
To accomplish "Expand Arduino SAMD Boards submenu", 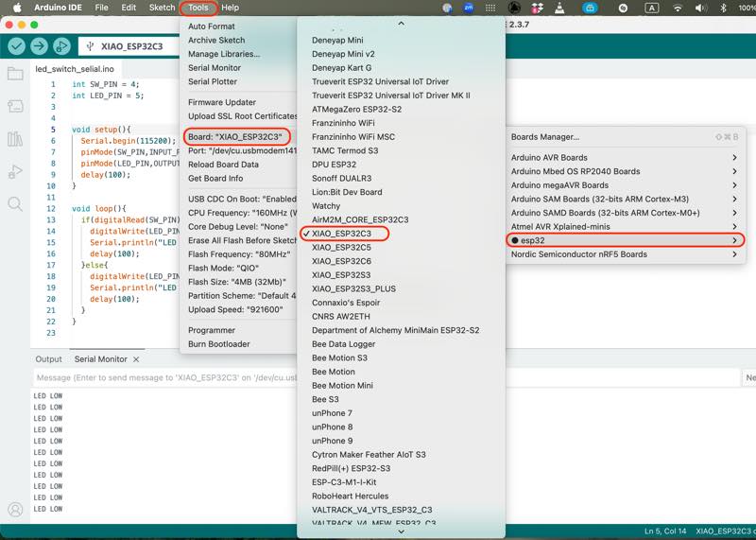I will coord(626,213).
